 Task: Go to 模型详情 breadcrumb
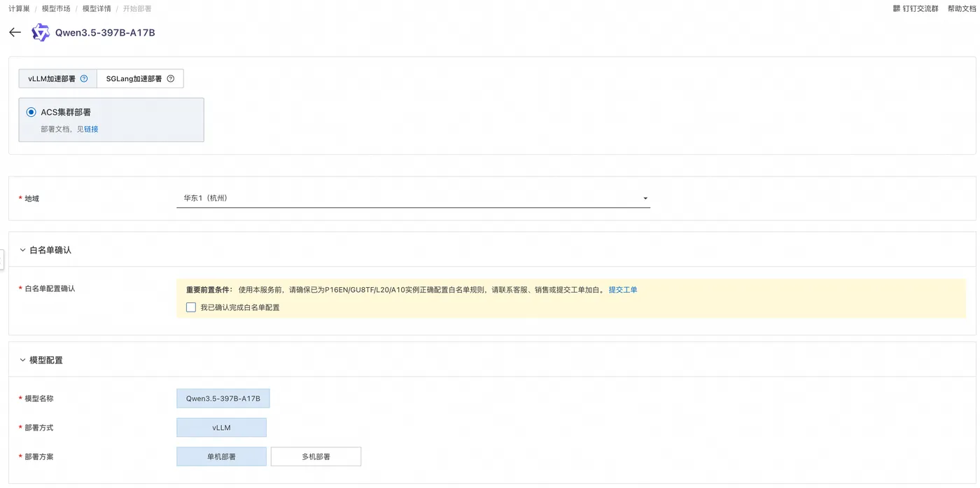point(97,9)
